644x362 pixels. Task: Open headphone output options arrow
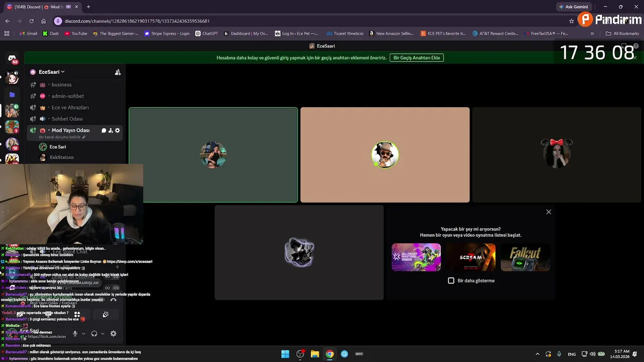click(103, 333)
